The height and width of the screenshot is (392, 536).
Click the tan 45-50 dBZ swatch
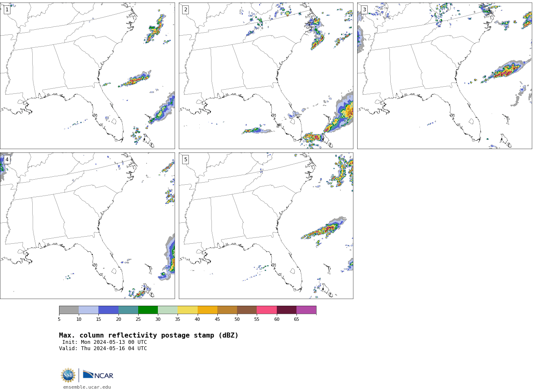point(227,310)
